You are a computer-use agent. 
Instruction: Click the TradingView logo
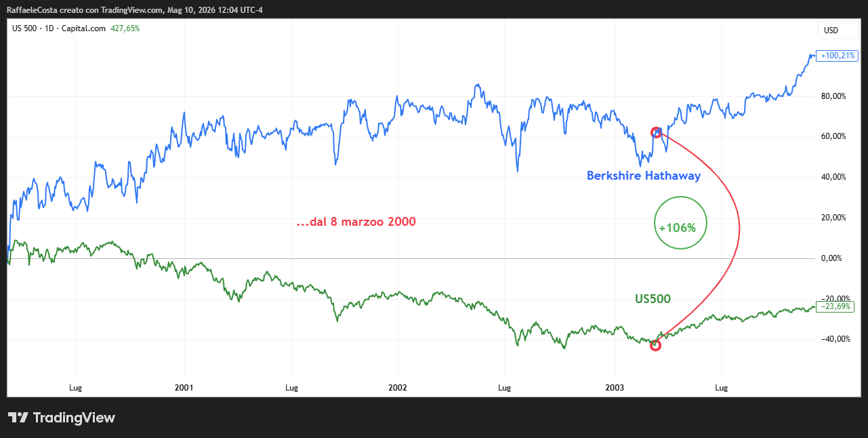pyautogui.click(x=62, y=418)
